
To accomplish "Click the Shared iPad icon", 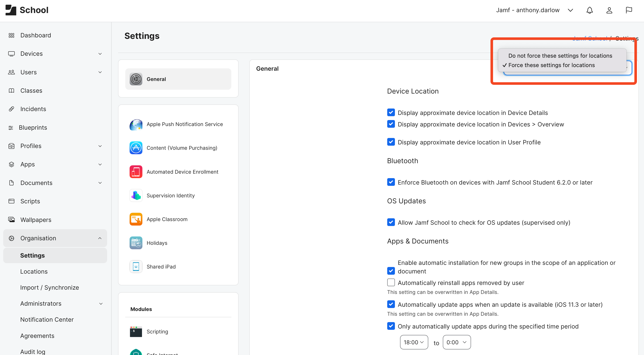I will 136,267.
